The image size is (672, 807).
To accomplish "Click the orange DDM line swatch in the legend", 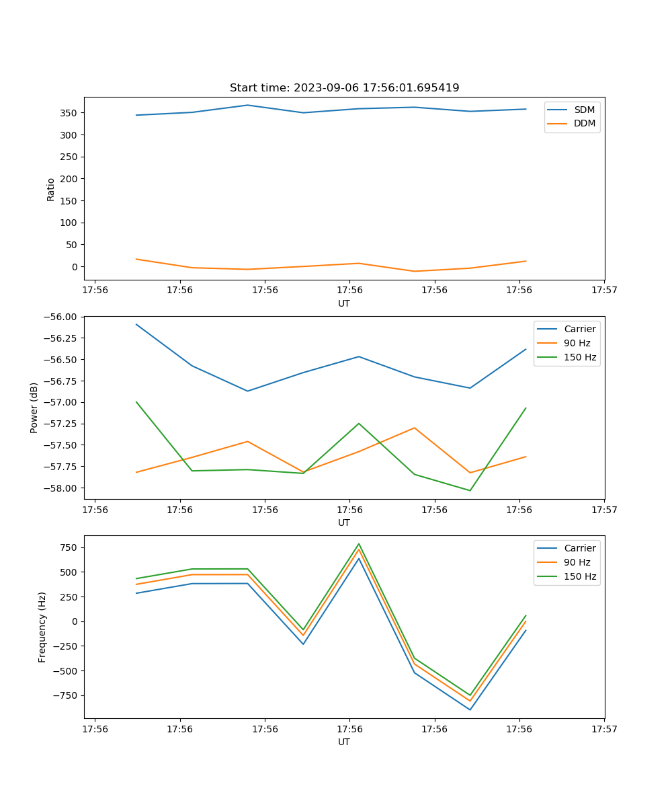I will pos(558,123).
